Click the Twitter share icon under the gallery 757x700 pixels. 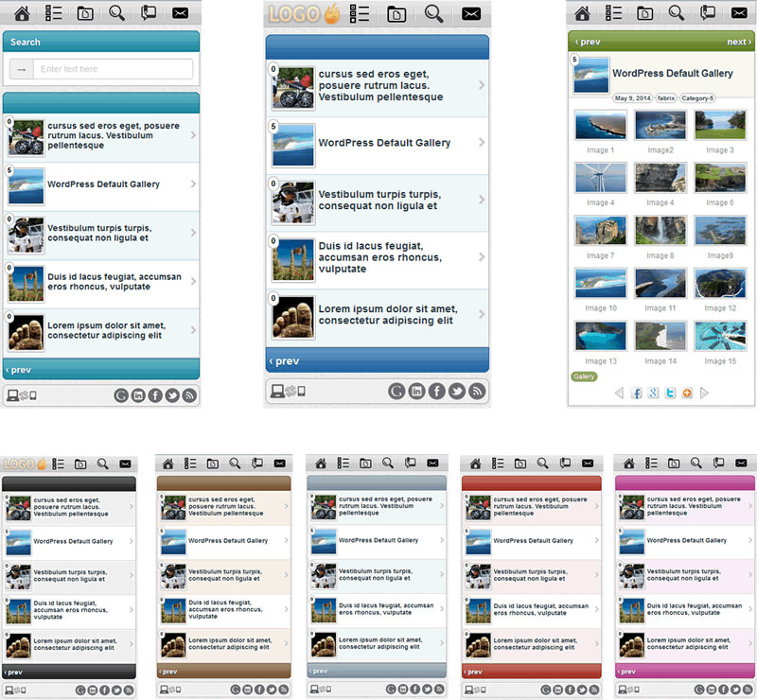click(x=670, y=393)
